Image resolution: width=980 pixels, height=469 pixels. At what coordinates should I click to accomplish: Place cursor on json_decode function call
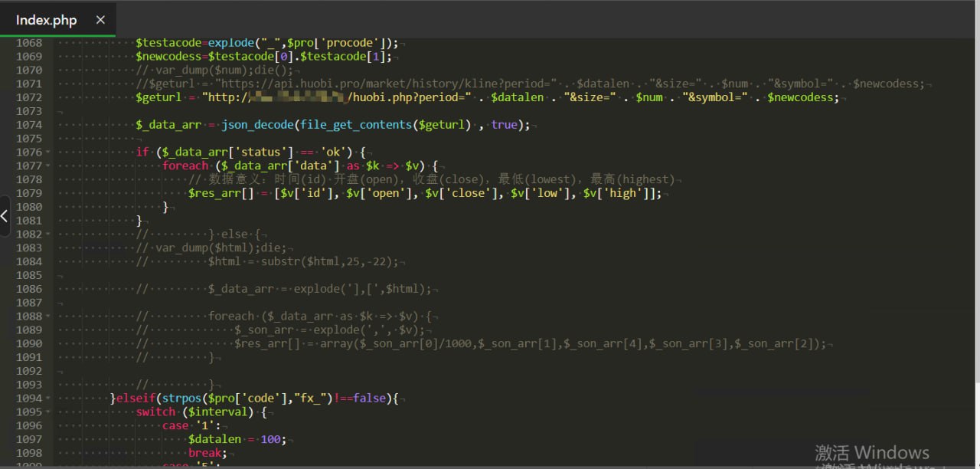coord(259,125)
